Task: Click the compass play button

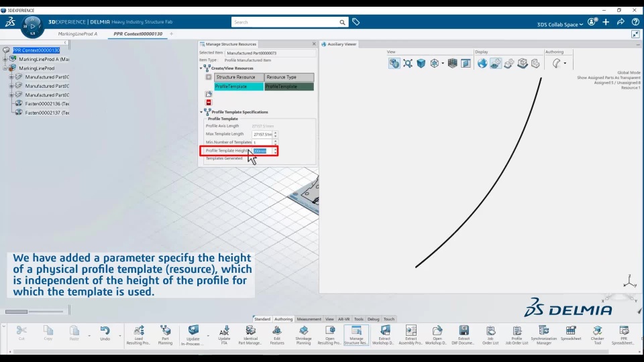Action: point(32,26)
